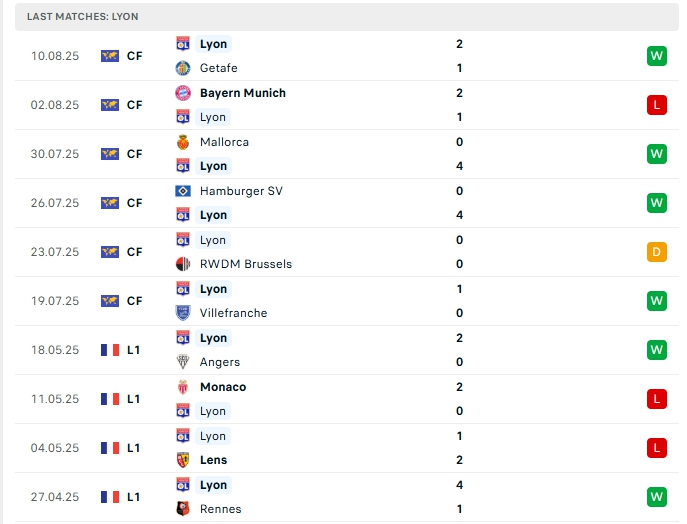Click the RWDM Brussels club crest

[183, 264]
